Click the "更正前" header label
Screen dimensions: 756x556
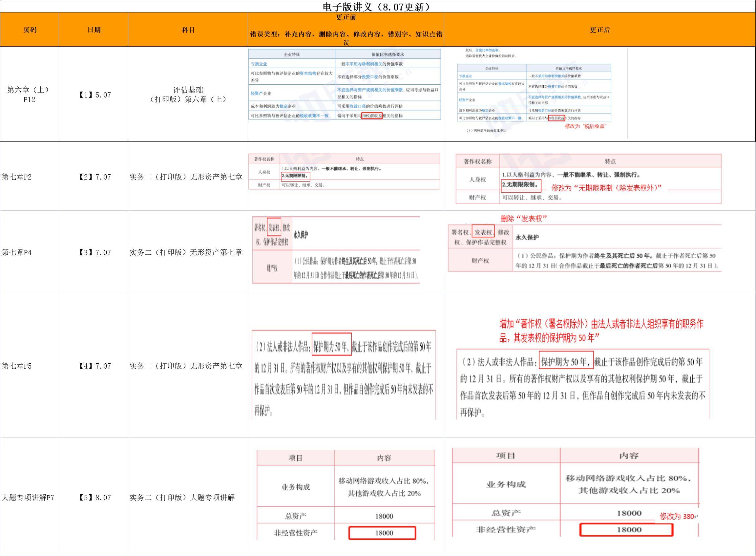(x=346, y=17)
